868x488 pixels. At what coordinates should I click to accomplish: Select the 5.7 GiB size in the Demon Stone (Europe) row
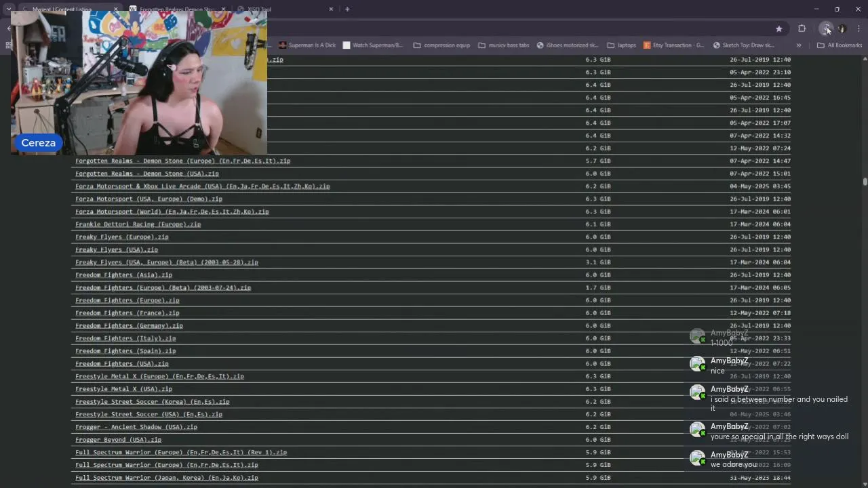click(598, 161)
